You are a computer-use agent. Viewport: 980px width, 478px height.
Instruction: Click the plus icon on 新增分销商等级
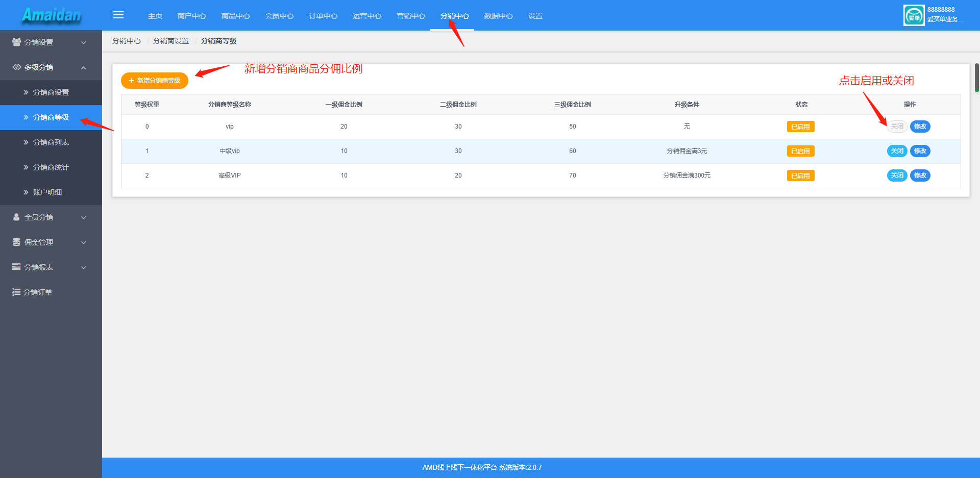131,81
